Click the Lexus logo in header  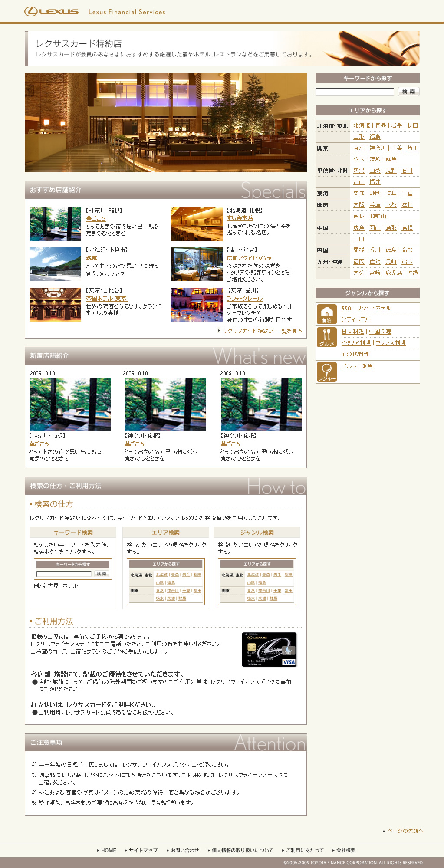pos(52,12)
